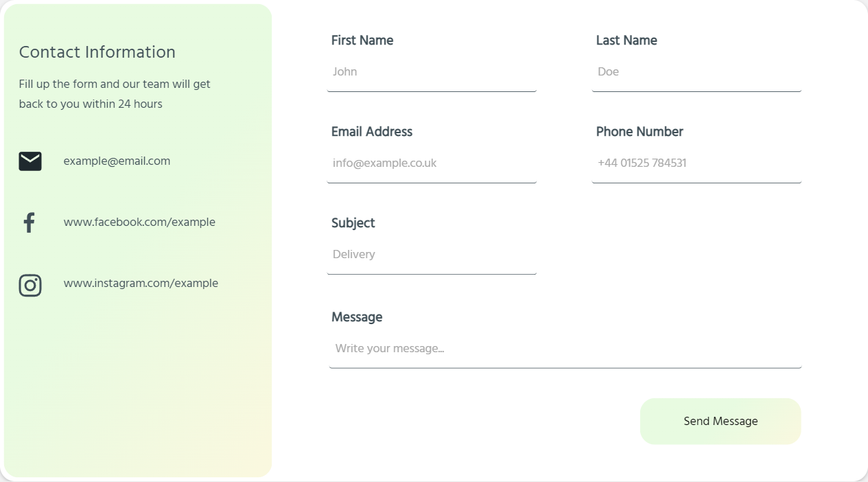Click the info@example.co.uk email input box
This screenshot has height=482, width=868.
432,163
